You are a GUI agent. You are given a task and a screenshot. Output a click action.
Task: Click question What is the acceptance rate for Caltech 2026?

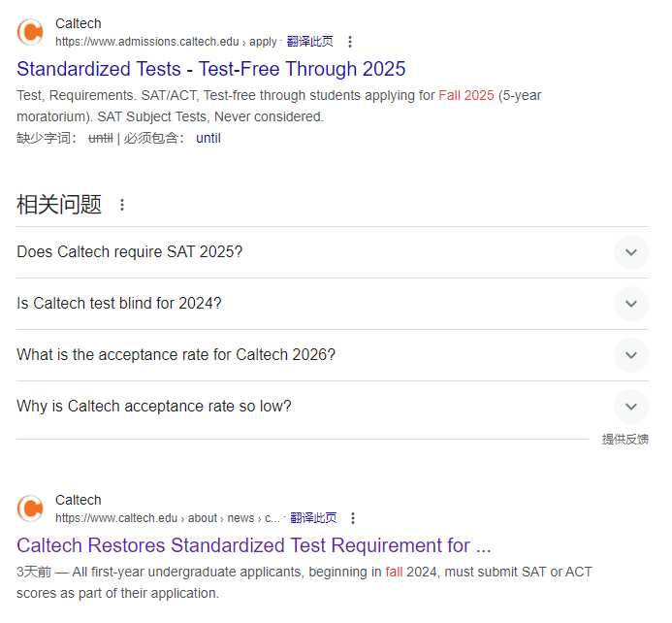[x=176, y=354]
